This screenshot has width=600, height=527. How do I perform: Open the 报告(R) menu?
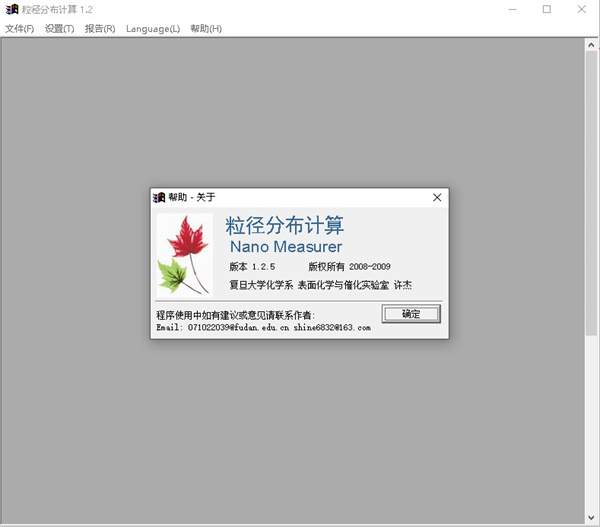click(100, 29)
